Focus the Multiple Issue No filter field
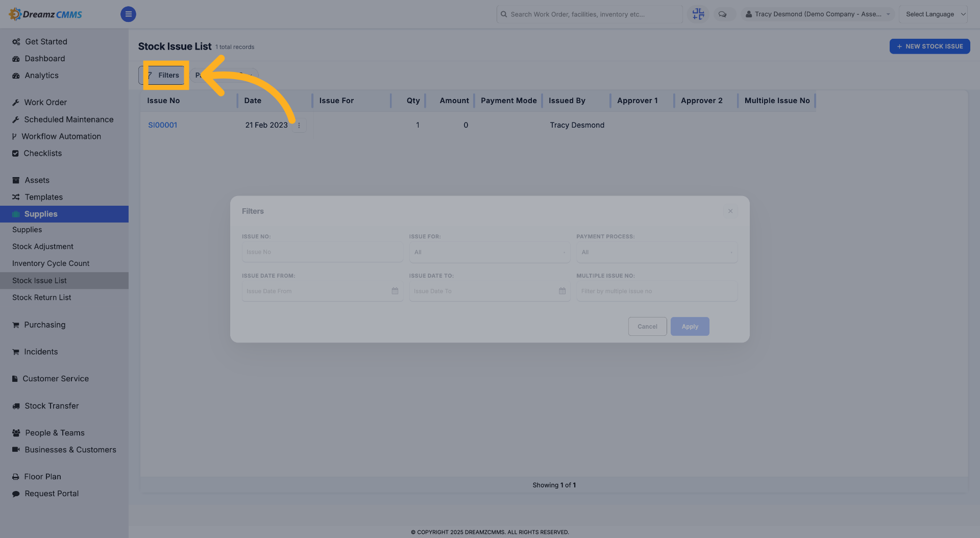The image size is (980, 538). (656, 291)
